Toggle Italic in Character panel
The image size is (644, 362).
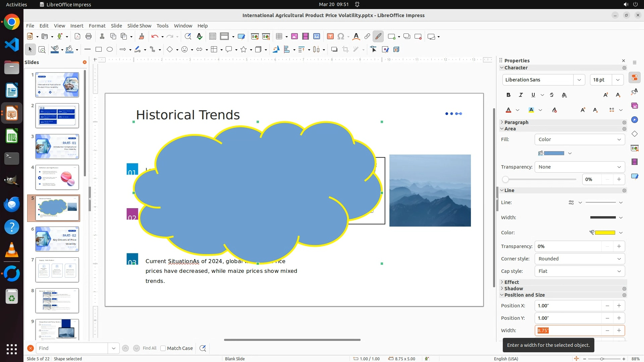pos(521,95)
